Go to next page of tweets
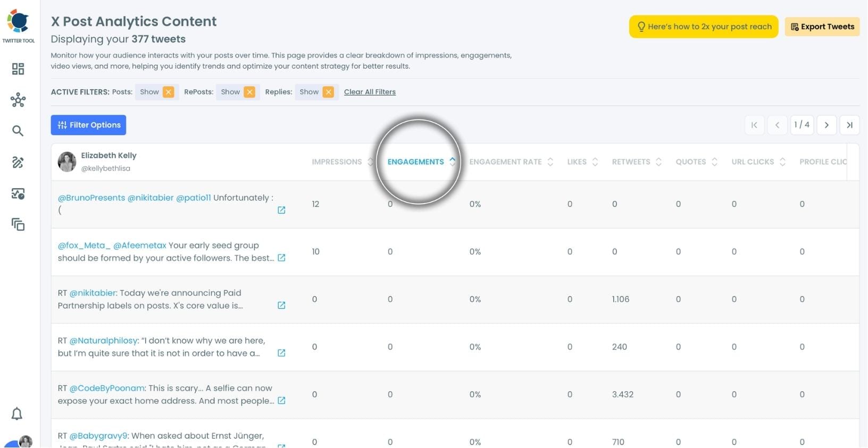The height and width of the screenshot is (448, 868). (x=827, y=125)
